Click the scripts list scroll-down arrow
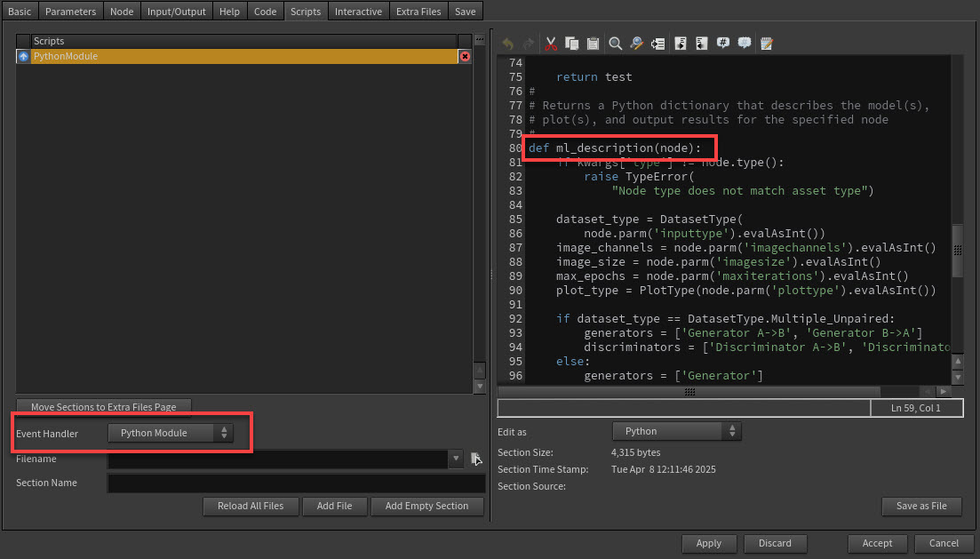980x559 pixels. [x=480, y=387]
